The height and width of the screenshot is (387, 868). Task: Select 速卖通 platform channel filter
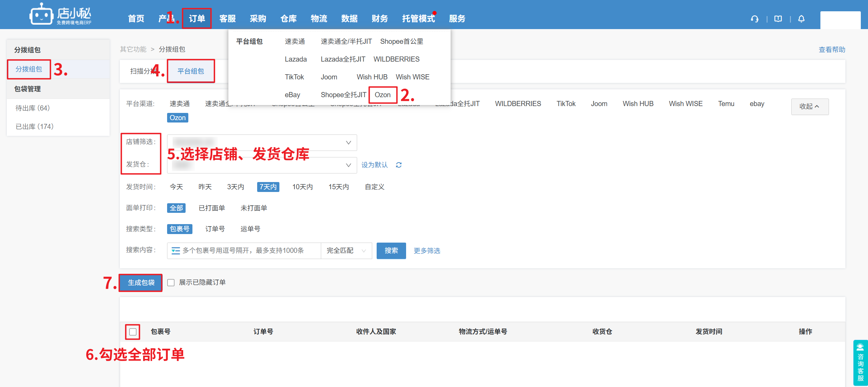pos(179,104)
